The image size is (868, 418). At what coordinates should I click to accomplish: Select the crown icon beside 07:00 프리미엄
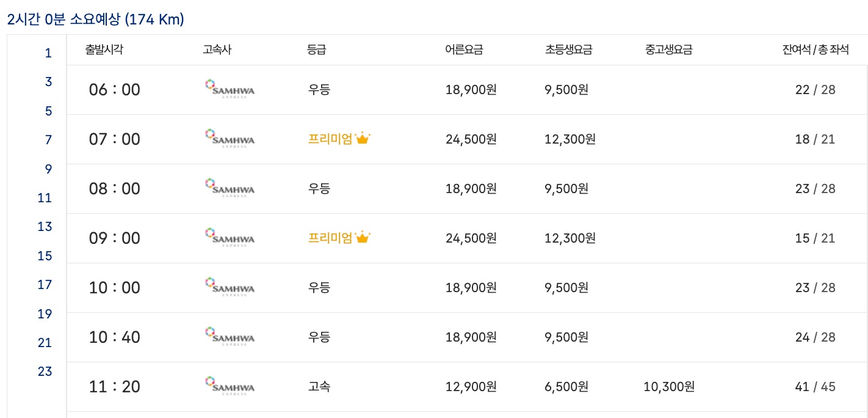[364, 137]
